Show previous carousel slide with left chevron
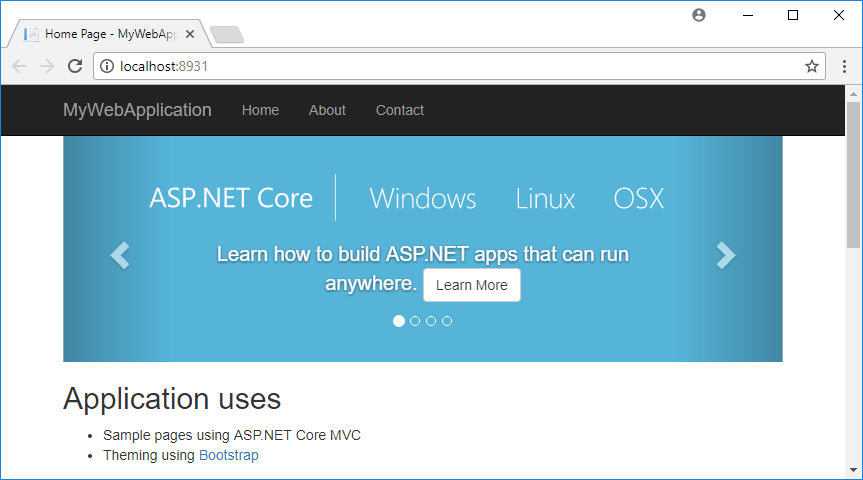The height and width of the screenshot is (480, 863). [x=120, y=255]
